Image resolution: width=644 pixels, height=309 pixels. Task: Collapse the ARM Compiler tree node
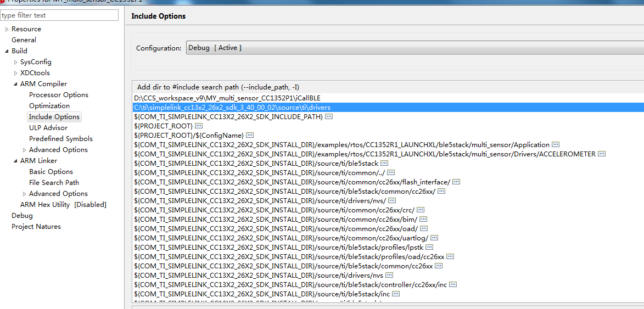pyautogui.click(x=15, y=84)
